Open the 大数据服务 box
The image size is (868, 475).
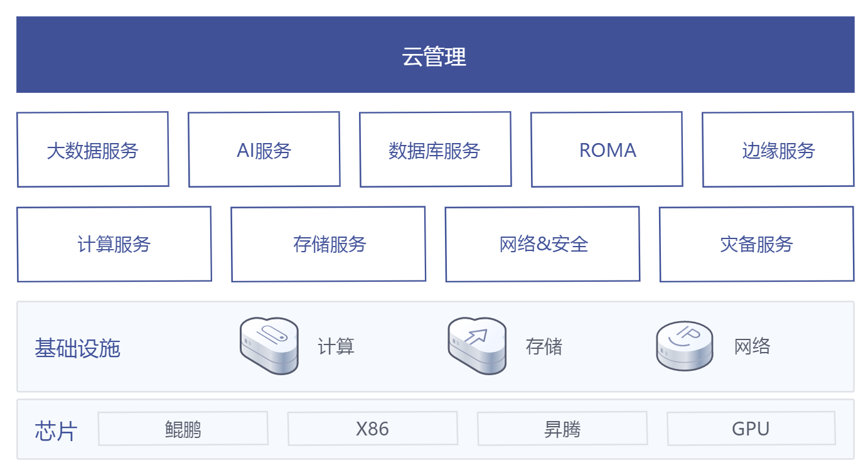click(x=93, y=149)
